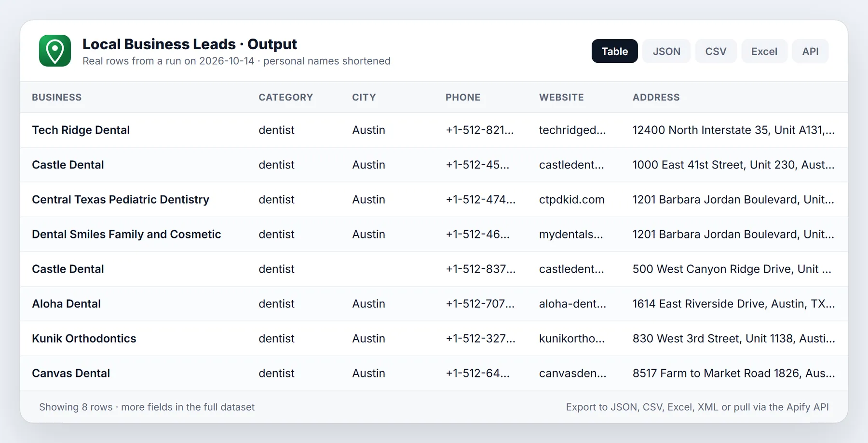Select the Tech Ridge Dental business name

click(81, 130)
